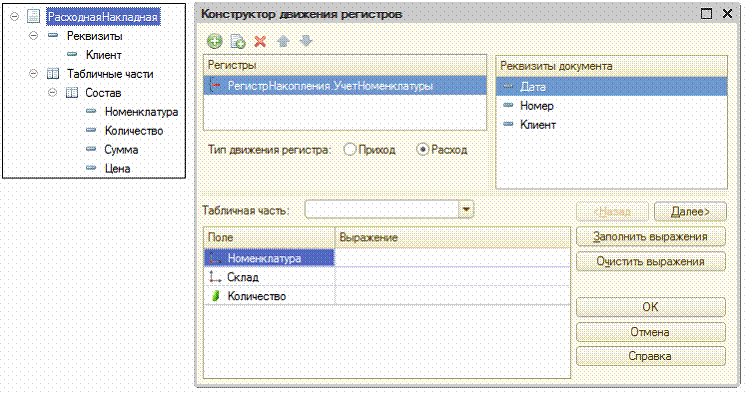Click the Copy register toolbar icon
Screen dimensions: 746x393
pyautogui.click(x=237, y=41)
